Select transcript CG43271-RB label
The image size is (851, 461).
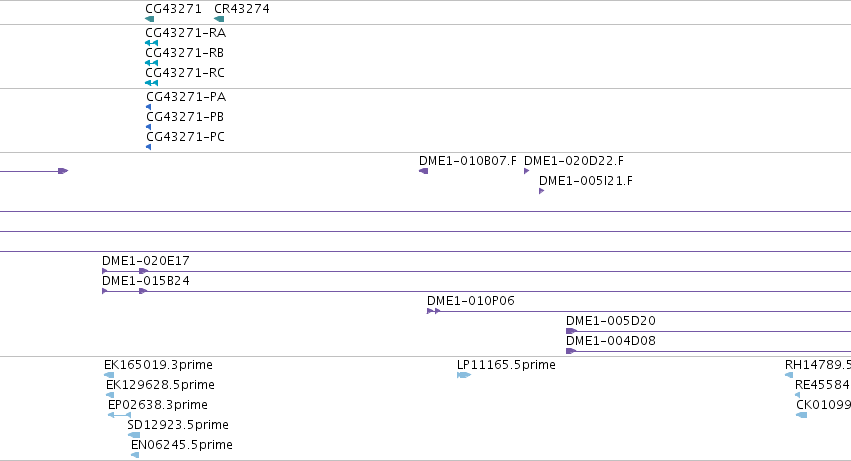pos(185,53)
